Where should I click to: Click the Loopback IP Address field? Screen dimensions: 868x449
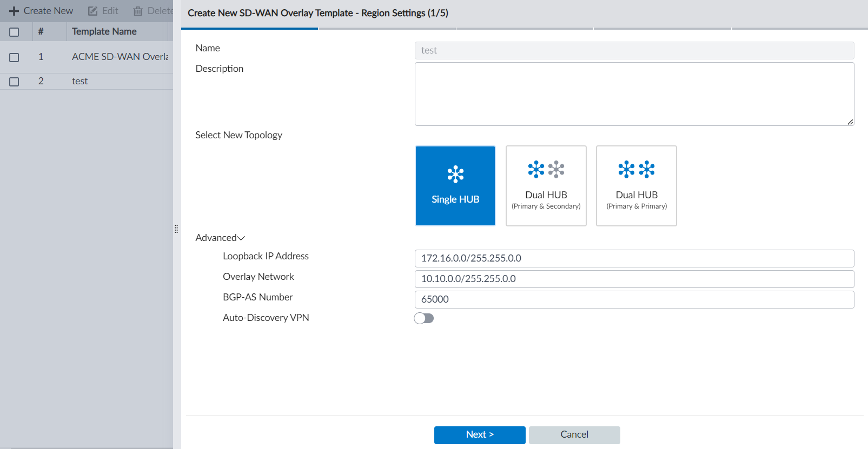tap(634, 258)
